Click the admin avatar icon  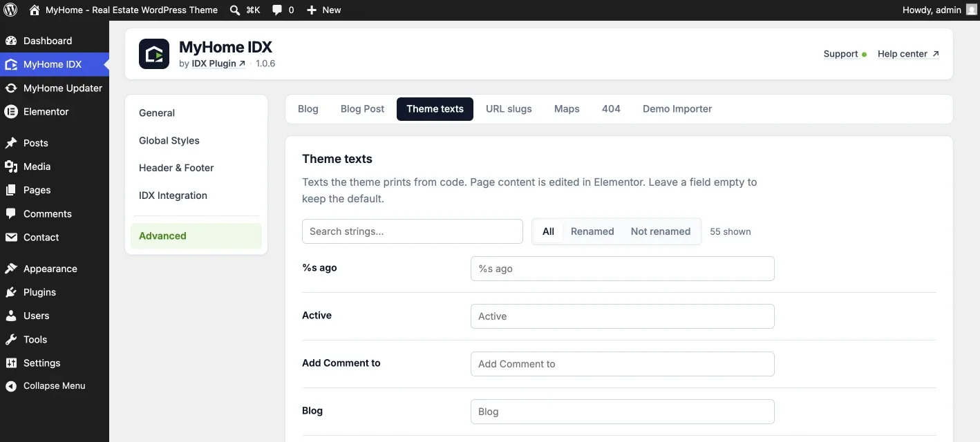pyautogui.click(x=971, y=10)
